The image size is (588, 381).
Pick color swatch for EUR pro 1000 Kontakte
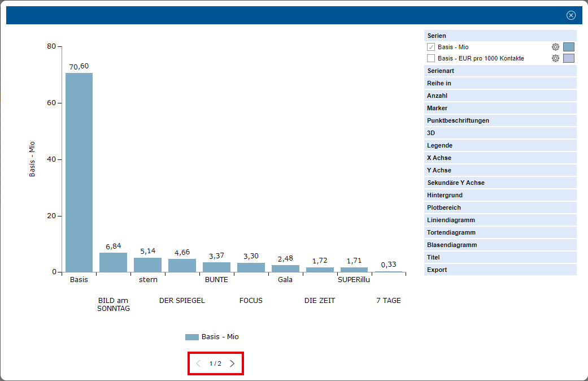[568, 58]
